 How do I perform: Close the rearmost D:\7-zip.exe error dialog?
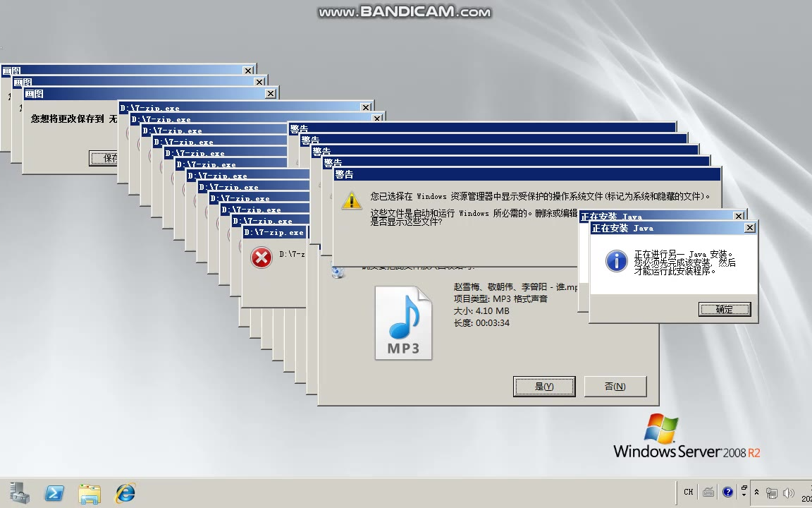point(366,107)
